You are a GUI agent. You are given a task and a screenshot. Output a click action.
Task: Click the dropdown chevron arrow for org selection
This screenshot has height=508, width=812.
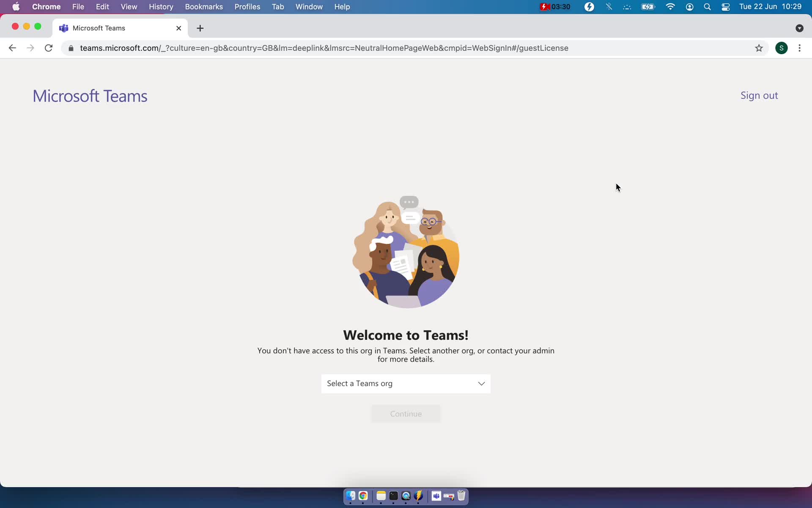point(482,384)
